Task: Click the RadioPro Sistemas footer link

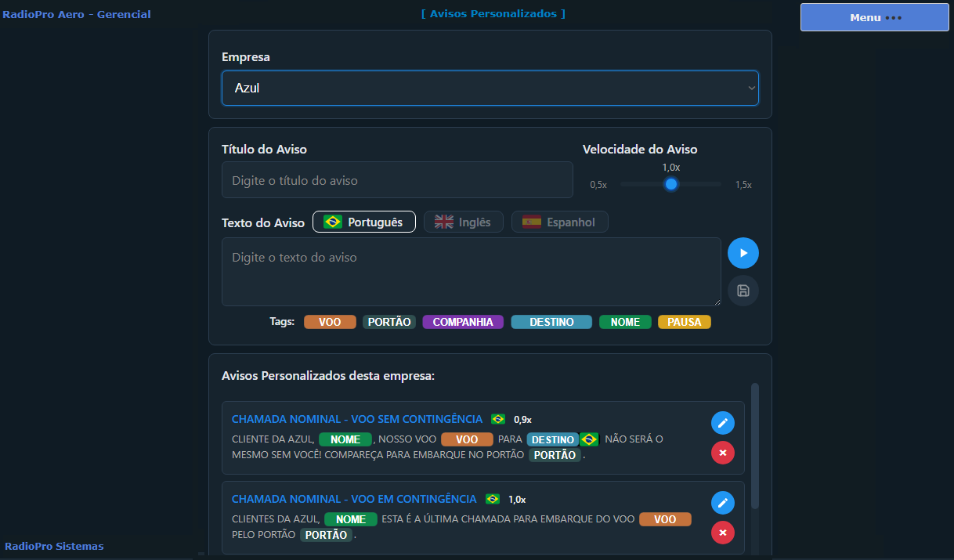Action: pos(54,546)
